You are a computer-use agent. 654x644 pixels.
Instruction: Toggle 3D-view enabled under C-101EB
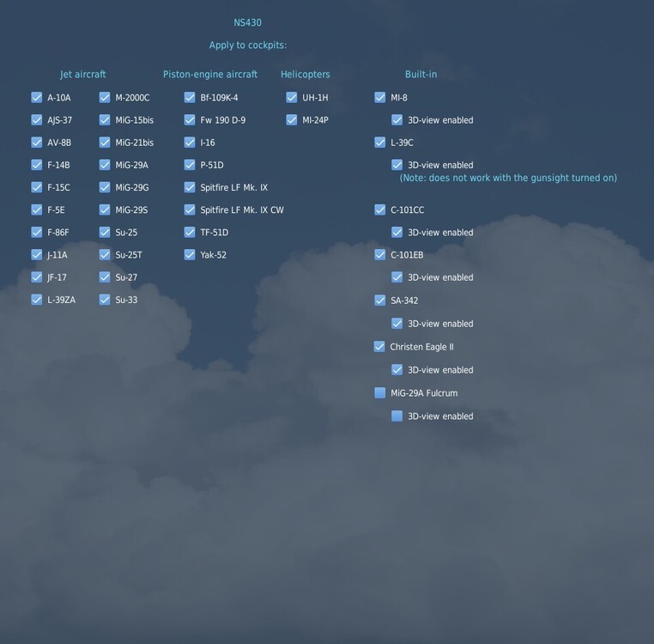(397, 277)
